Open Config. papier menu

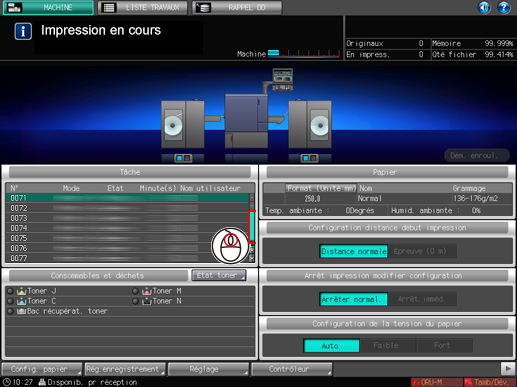42,369
